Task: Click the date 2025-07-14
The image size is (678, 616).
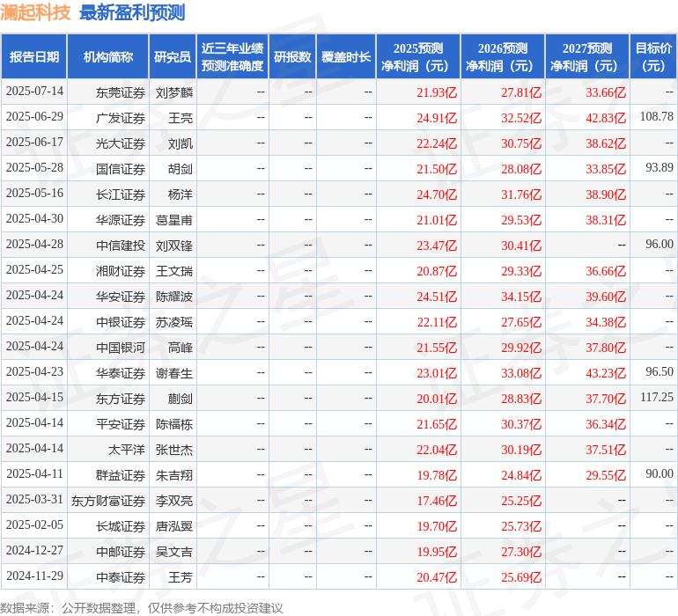Action: click(x=34, y=92)
